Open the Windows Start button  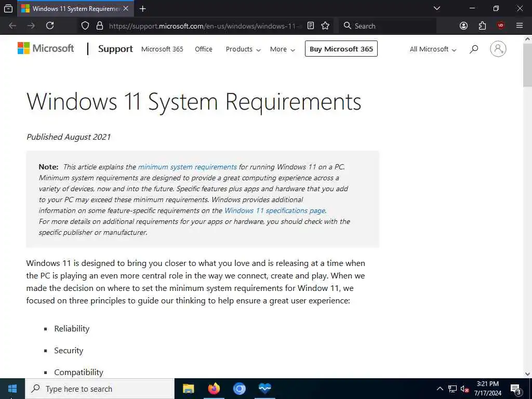12,389
